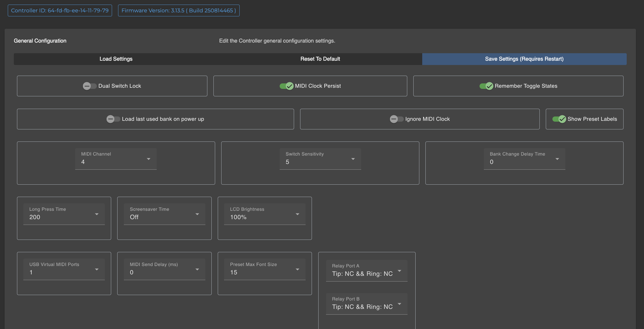
Task: Open the Bank Change Delay Time dropdown
Action: coord(524,159)
